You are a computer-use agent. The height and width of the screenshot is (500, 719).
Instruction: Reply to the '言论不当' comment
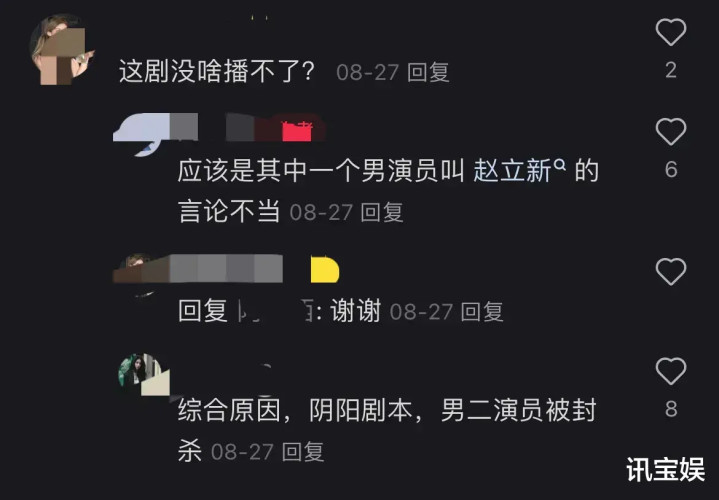click(382, 212)
